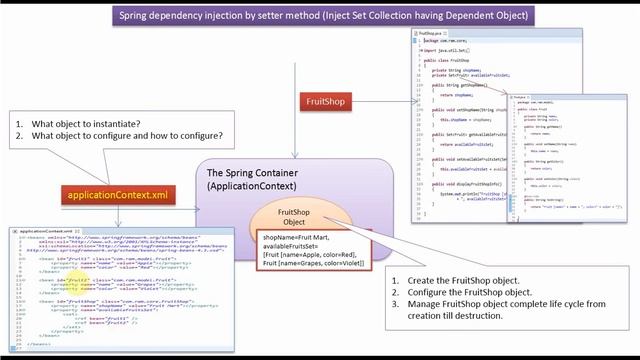Click "Fruit [name=Grapes, color=Violet]]" line
Screen dimensions: 640x360
[x=313, y=263]
